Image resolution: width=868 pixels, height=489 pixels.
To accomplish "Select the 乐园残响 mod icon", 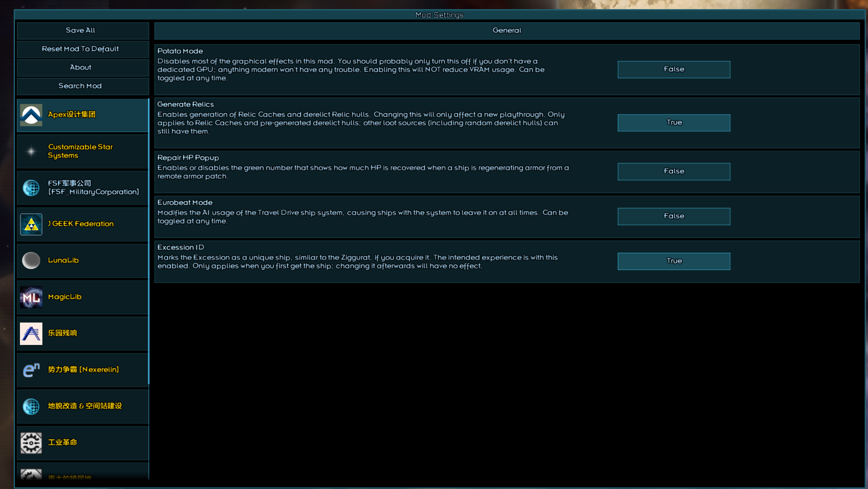I will click(31, 333).
